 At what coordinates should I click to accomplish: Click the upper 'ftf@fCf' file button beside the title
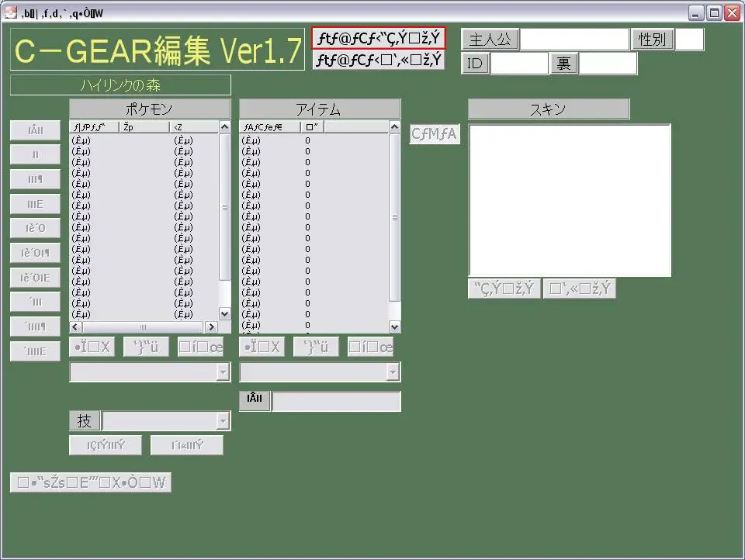[379, 38]
